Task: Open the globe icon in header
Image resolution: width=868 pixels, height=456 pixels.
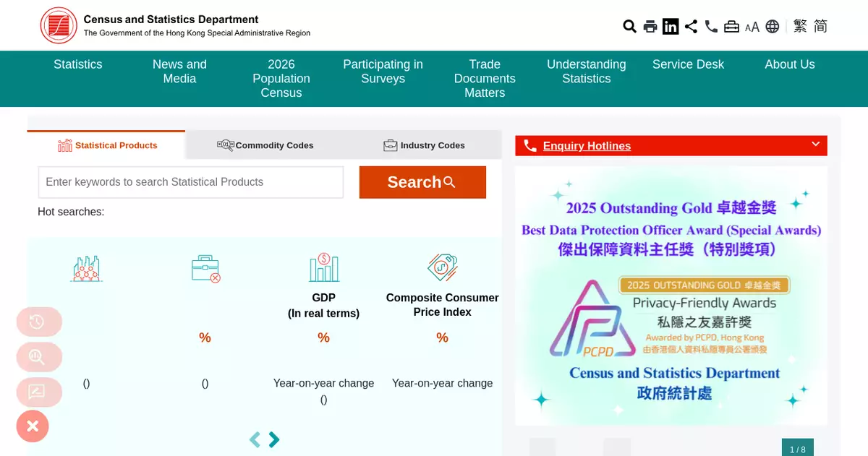Action: click(x=773, y=27)
